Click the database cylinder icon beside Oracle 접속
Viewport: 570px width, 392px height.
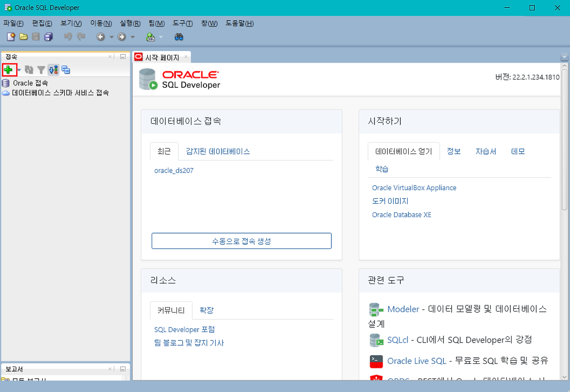point(6,83)
